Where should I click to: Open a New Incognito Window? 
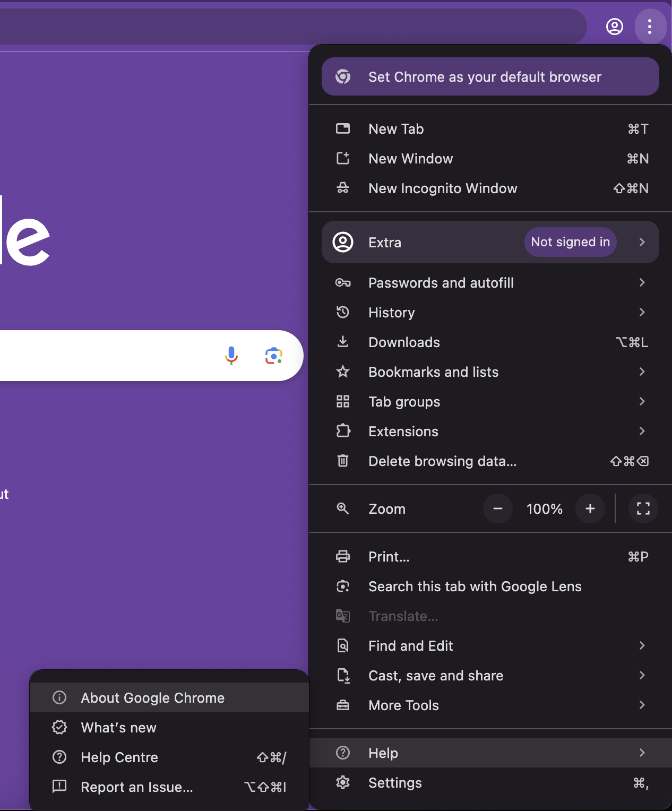coord(490,188)
